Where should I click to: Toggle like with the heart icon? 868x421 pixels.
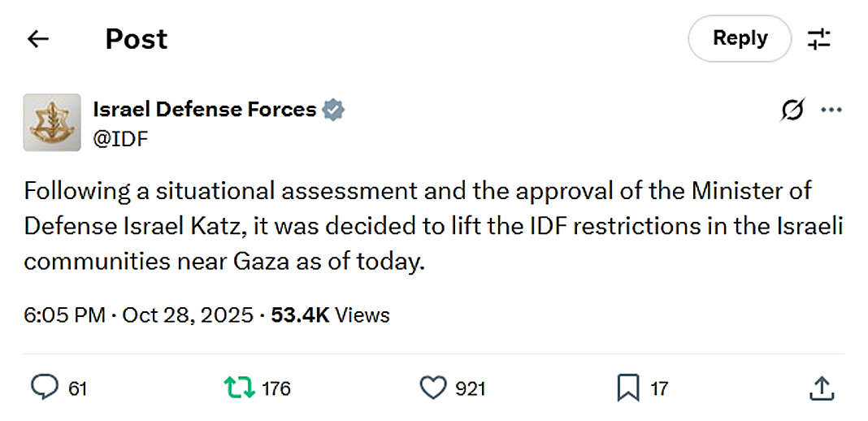[432, 388]
